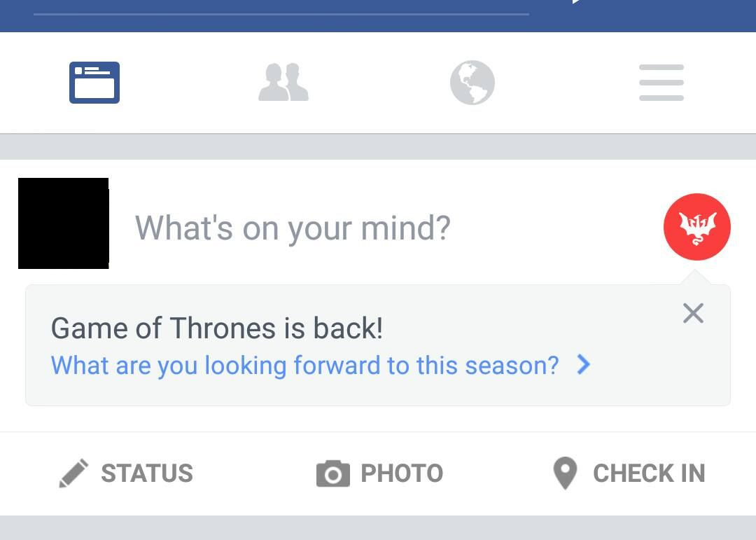Tap 'What's on your mind?' composer field
This screenshot has height=540, width=756.
pyautogui.click(x=293, y=227)
